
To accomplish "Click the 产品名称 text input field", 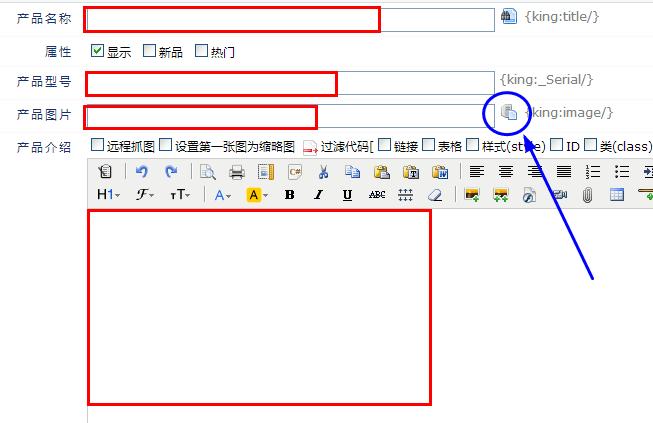I will (x=289, y=19).
